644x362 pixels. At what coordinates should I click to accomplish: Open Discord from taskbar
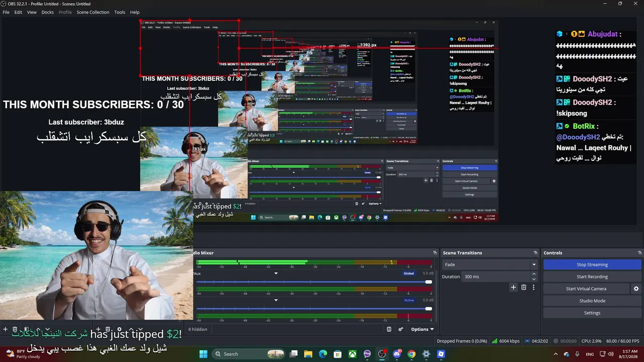[x=397, y=354]
